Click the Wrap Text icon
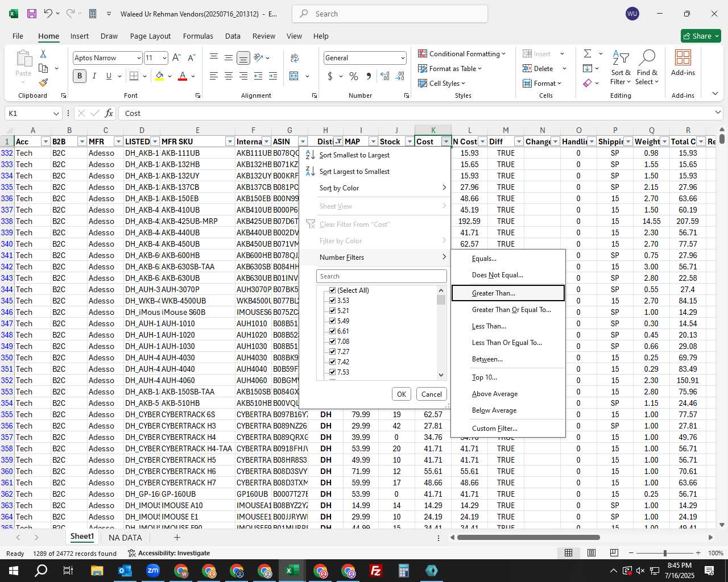 coord(295,57)
